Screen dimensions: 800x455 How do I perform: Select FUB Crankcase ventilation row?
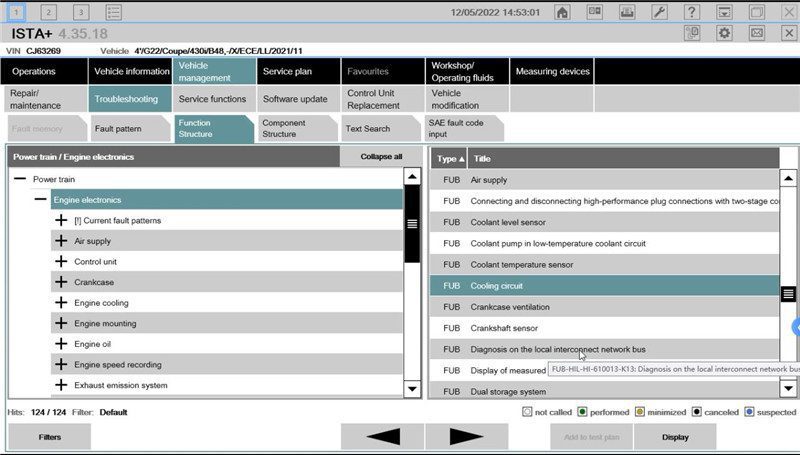605,307
